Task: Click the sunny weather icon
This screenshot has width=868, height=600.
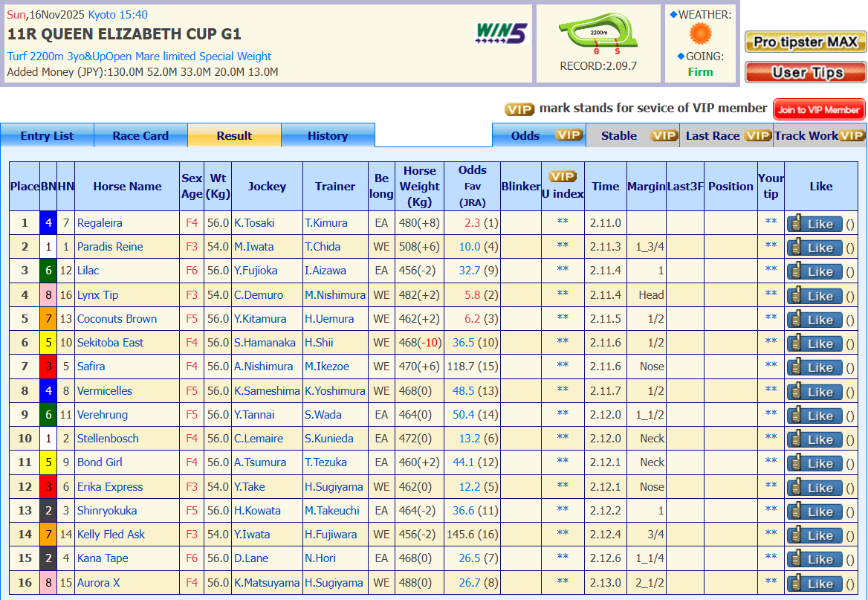Action: click(x=700, y=33)
